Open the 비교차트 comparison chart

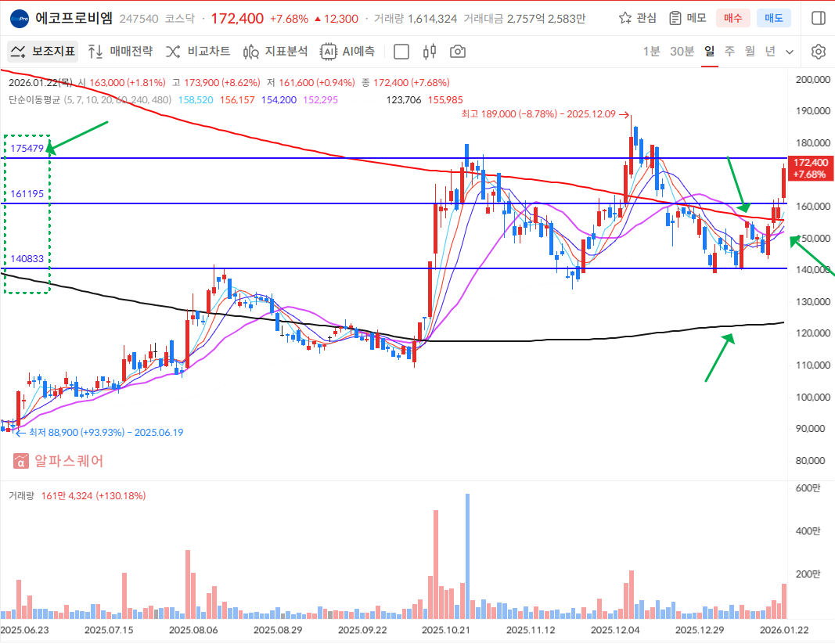(x=197, y=52)
